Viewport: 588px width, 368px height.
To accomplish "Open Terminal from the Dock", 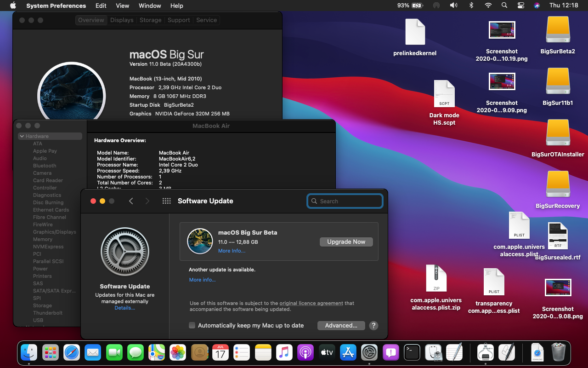I will (412, 353).
